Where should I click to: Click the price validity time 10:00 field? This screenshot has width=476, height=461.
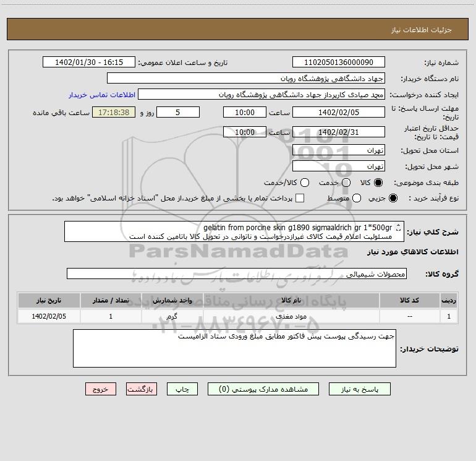coord(245,132)
